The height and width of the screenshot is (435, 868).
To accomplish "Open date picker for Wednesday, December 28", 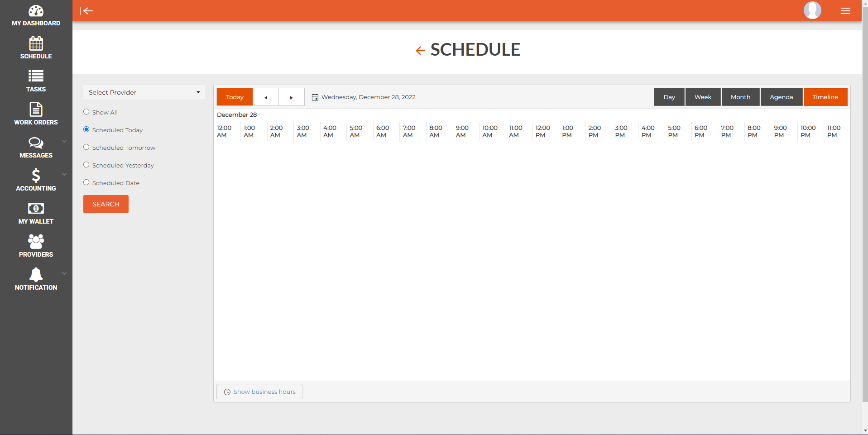I will pyautogui.click(x=315, y=97).
